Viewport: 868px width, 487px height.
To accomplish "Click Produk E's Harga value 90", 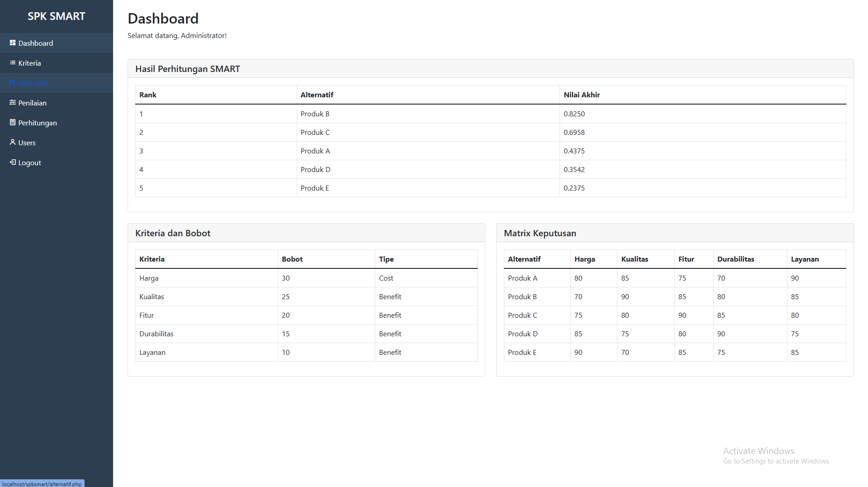I will 579,352.
